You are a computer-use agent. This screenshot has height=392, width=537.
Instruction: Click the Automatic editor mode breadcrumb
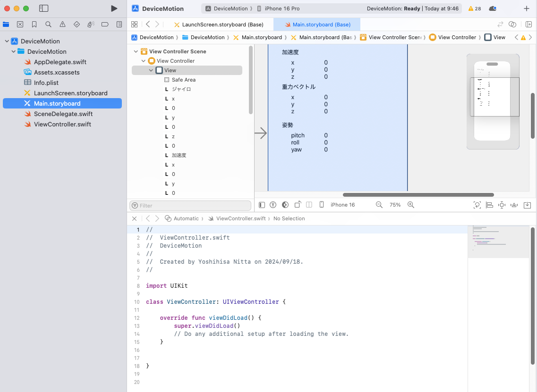pyautogui.click(x=186, y=218)
